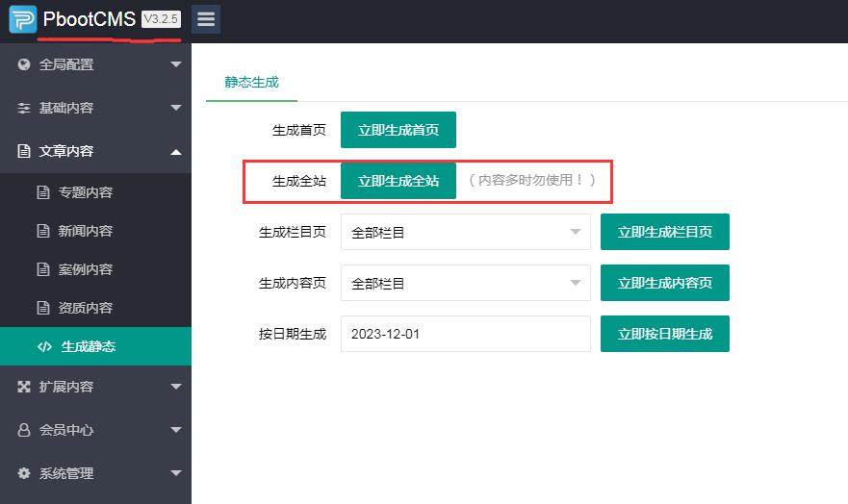Click the code icon beside 生成静态
The height and width of the screenshot is (504, 848).
coord(44,346)
